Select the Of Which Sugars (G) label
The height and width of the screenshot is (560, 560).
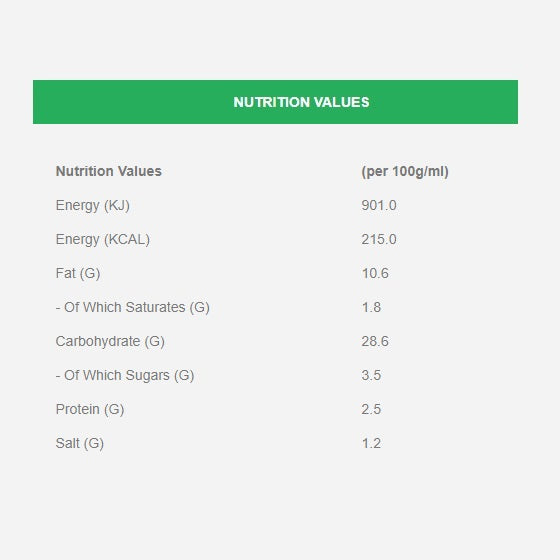click(125, 375)
